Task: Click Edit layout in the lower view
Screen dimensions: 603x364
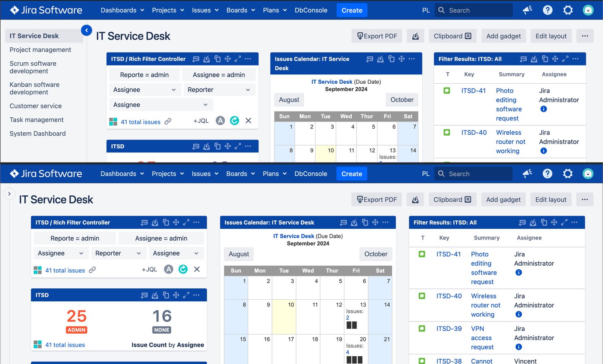Action: point(551,199)
